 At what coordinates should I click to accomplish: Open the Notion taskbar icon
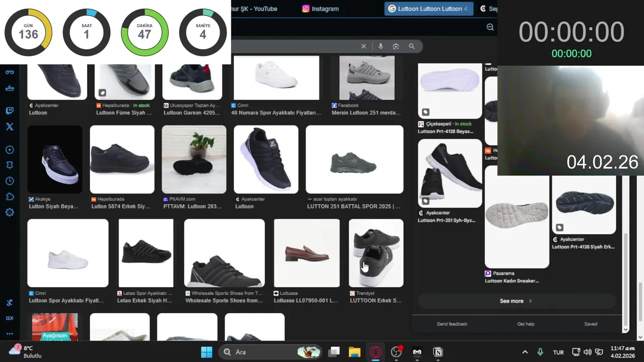tap(438, 352)
